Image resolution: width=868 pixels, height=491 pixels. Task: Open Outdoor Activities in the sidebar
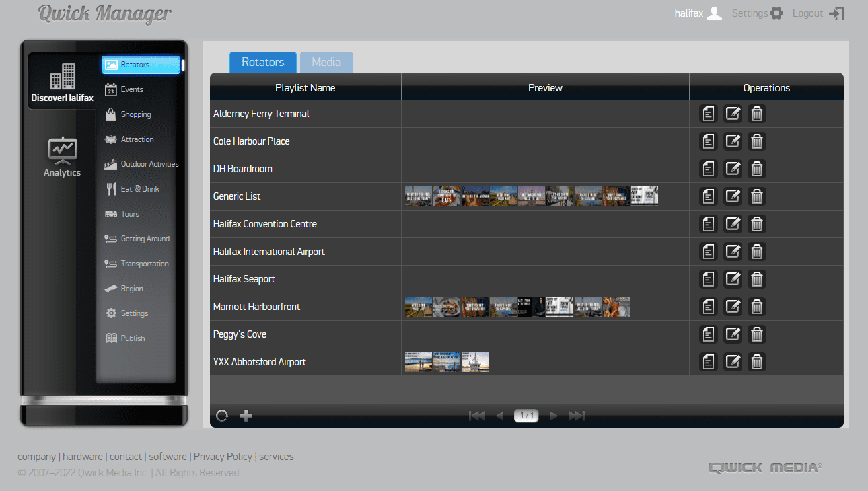click(141, 164)
